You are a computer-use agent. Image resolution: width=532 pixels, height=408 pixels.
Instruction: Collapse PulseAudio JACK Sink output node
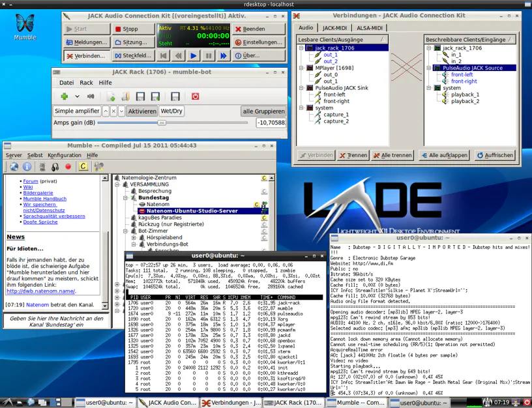[301, 88]
